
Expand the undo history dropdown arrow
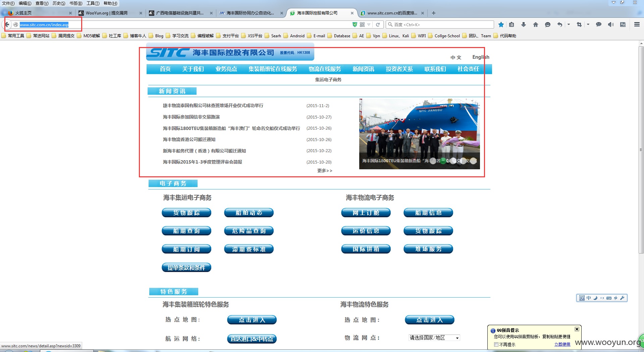click(x=569, y=25)
